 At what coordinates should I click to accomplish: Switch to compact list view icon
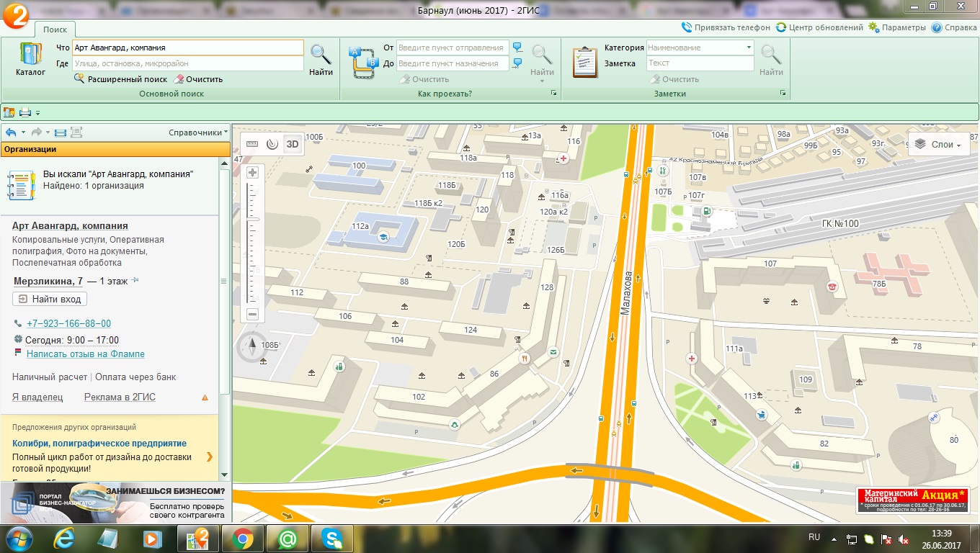click(x=61, y=132)
